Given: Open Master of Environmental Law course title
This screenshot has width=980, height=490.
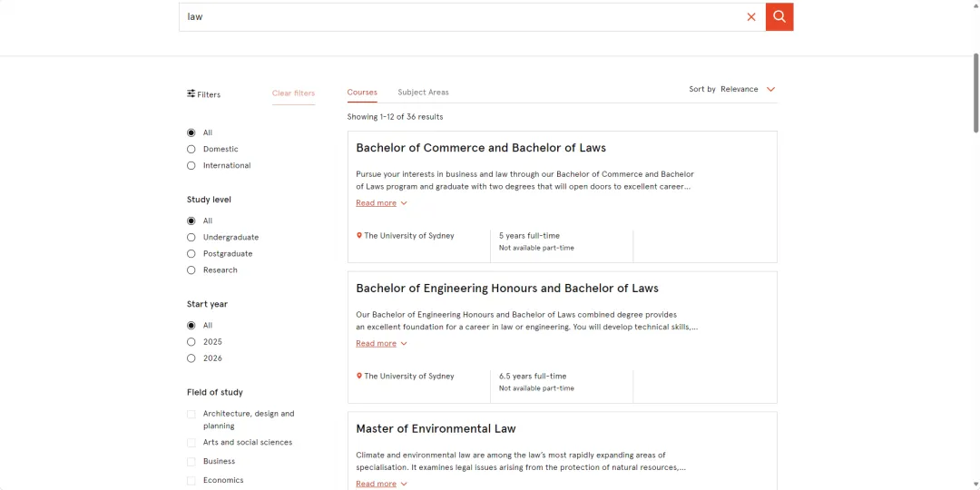Looking at the screenshot, I should [436, 428].
